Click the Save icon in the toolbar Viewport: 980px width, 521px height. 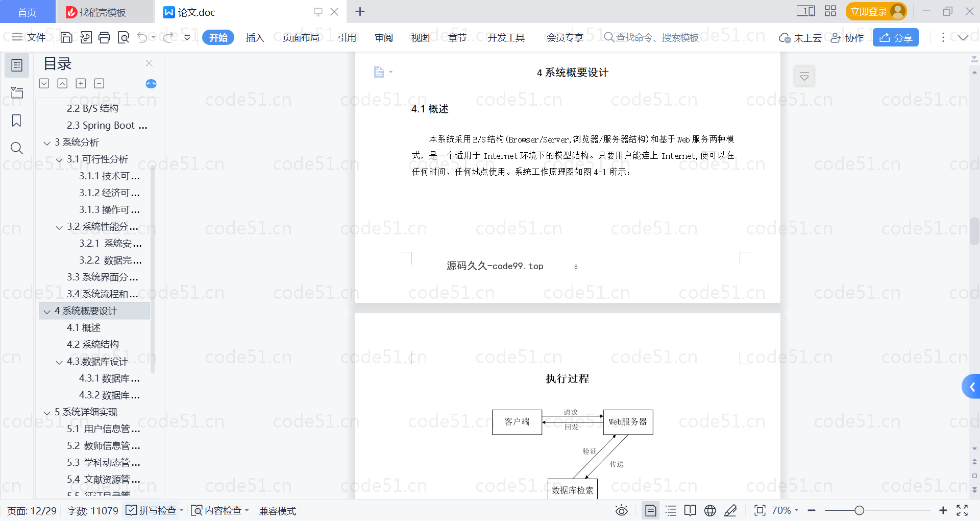point(66,37)
